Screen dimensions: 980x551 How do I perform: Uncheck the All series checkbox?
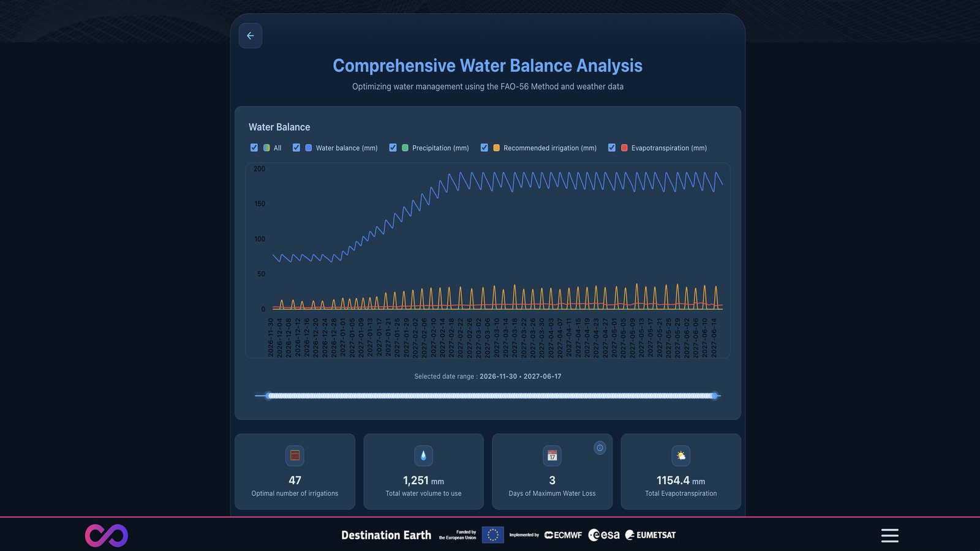click(x=254, y=148)
